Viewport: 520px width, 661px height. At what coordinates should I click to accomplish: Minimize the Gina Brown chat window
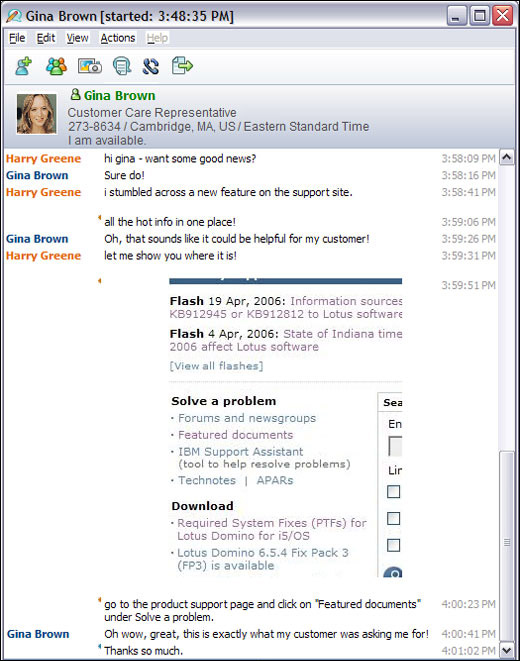click(x=457, y=16)
